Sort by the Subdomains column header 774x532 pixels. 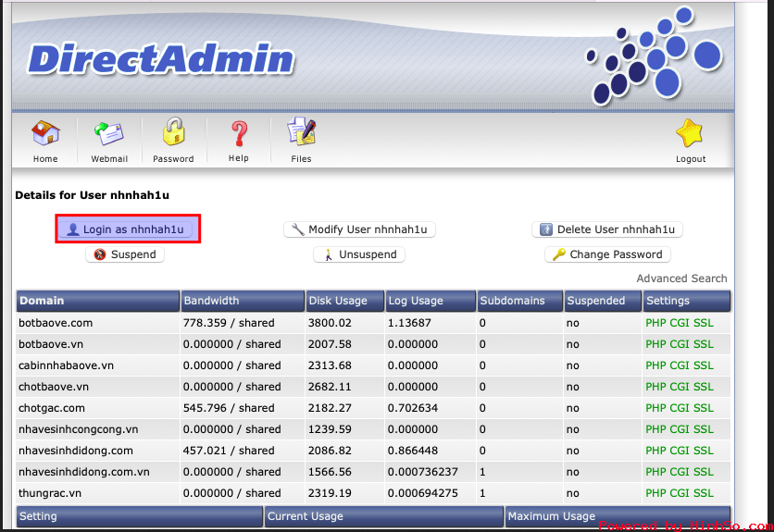519,301
